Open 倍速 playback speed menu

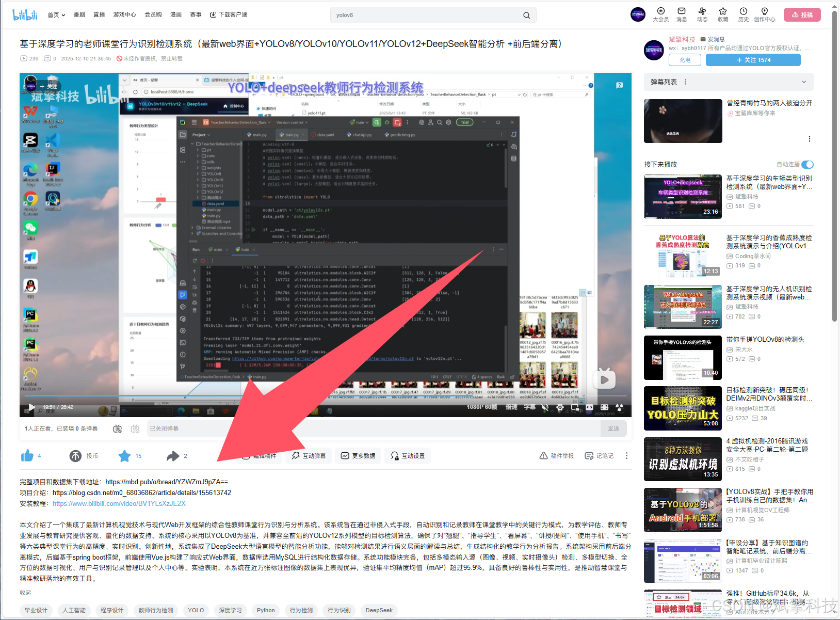click(x=511, y=407)
